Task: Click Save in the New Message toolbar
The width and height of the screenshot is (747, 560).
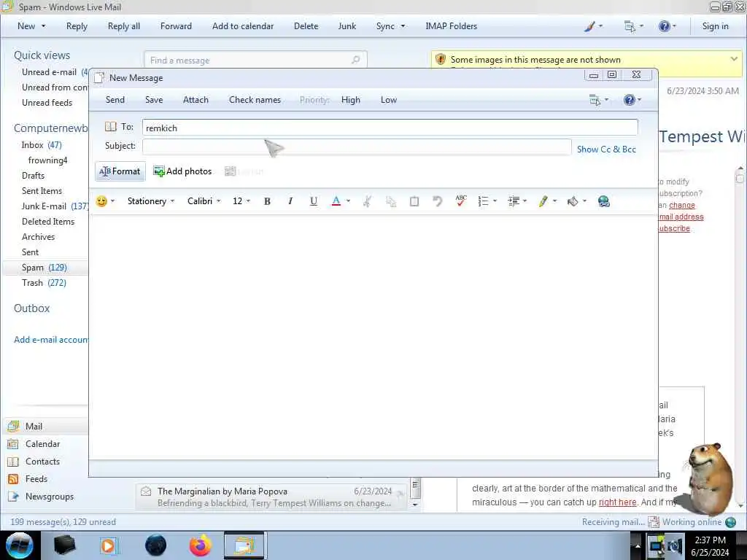Action: click(x=154, y=99)
